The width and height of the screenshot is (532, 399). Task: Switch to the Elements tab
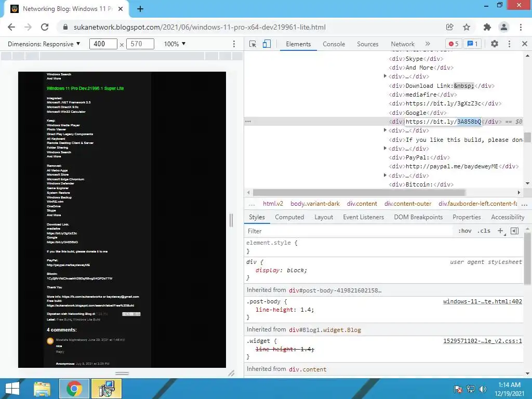[298, 44]
